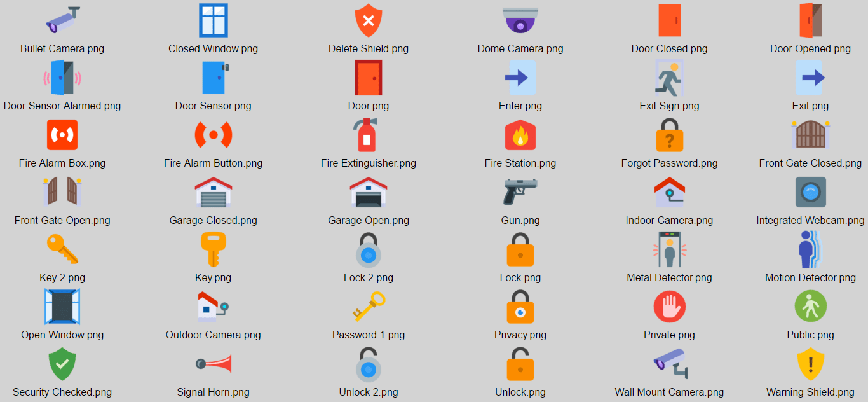Image resolution: width=868 pixels, height=402 pixels.
Task: Select the Gun icon
Action: 520,192
